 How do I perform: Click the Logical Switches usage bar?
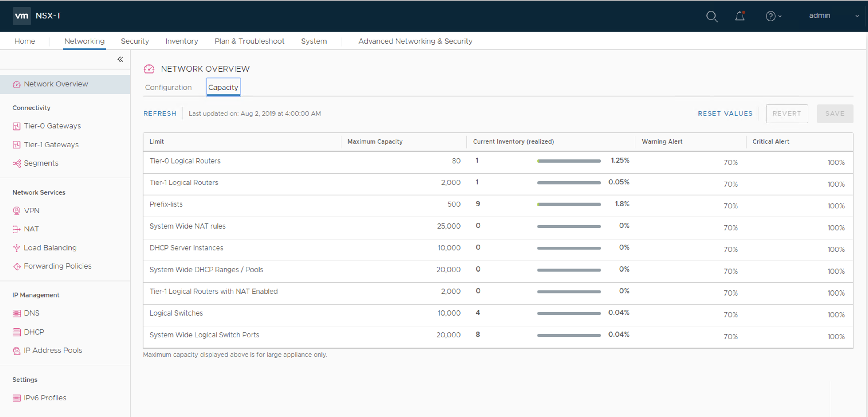[x=569, y=314]
